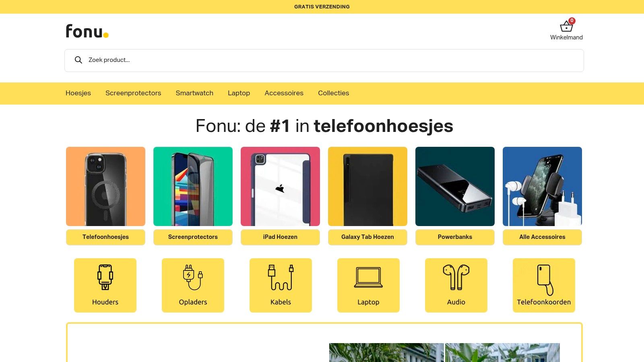Open the Audio earbuds icon tile
644x362 pixels.
pyautogui.click(x=456, y=285)
